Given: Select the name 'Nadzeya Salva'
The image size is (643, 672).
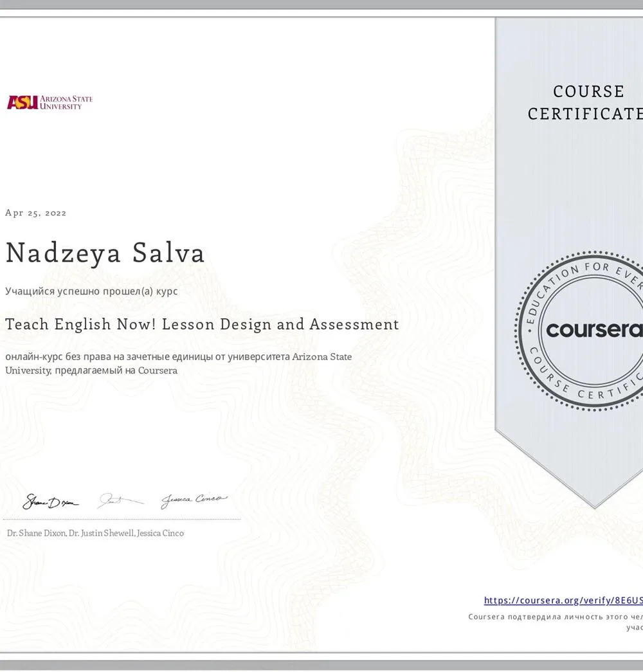Looking at the screenshot, I should point(105,253).
